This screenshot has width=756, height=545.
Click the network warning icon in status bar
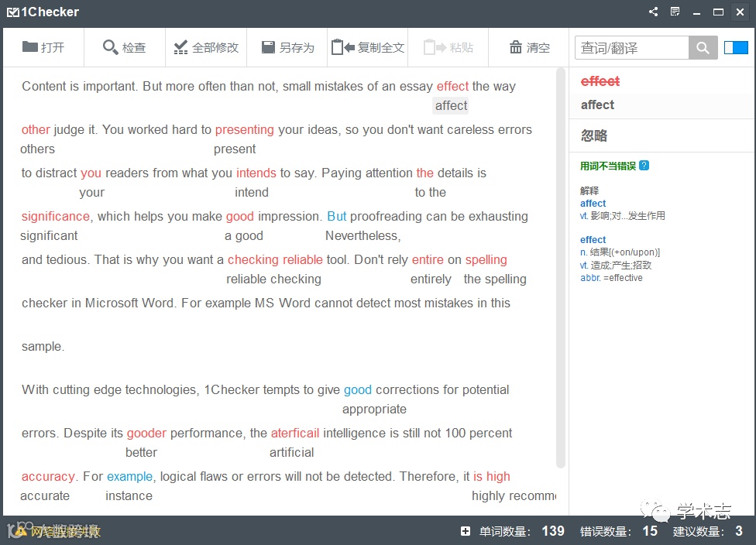point(20,531)
